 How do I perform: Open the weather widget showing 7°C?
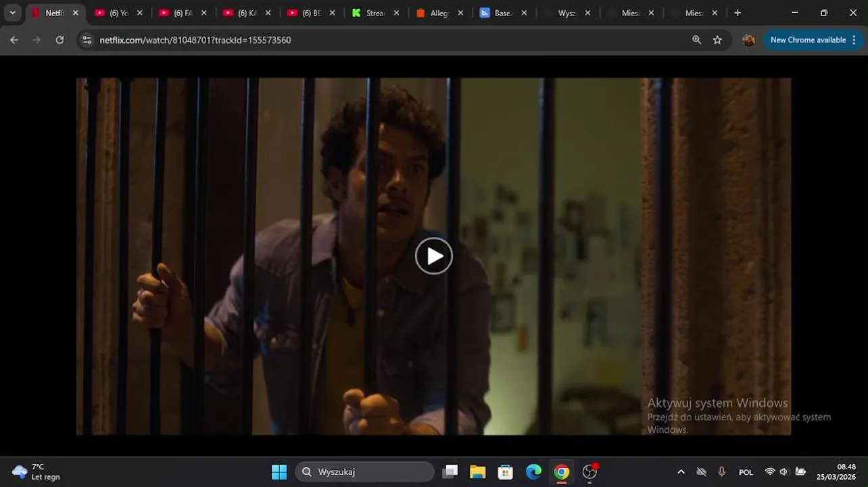click(x=37, y=472)
